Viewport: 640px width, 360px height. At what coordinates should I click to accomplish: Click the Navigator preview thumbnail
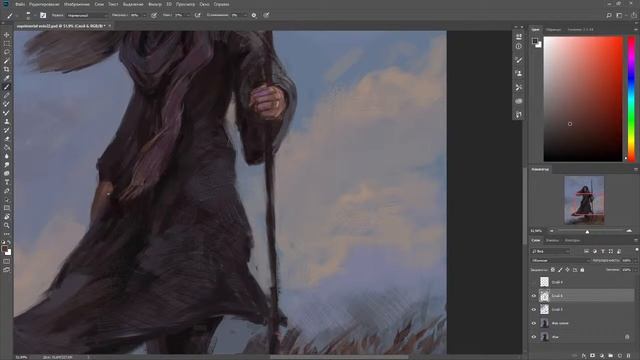(x=584, y=200)
